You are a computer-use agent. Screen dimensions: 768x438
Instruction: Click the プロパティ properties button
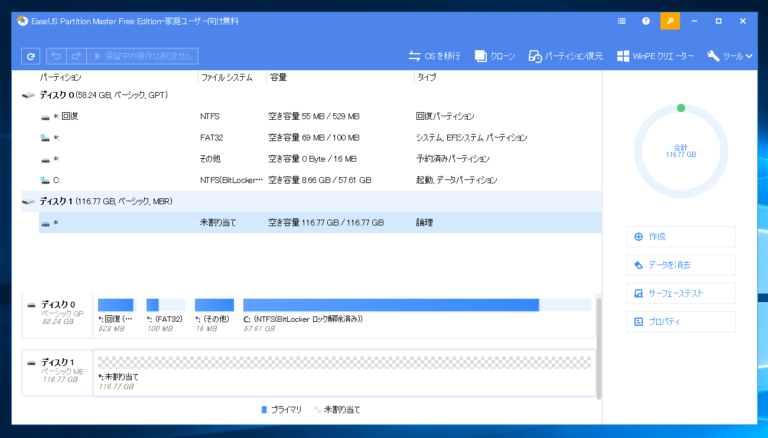click(x=681, y=322)
